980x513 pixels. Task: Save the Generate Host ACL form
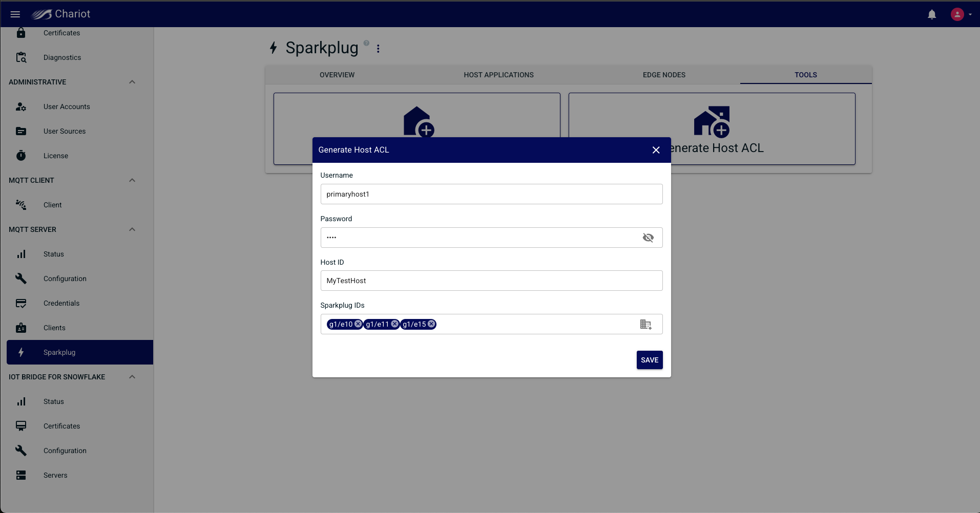point(650,360)
